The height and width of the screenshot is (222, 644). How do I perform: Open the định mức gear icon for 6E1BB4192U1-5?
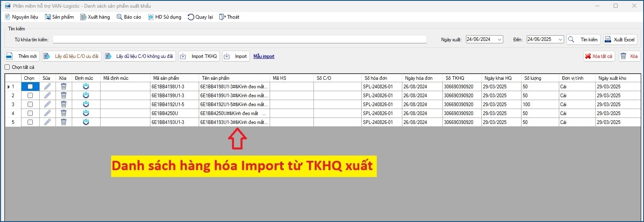tap(86, 104)
